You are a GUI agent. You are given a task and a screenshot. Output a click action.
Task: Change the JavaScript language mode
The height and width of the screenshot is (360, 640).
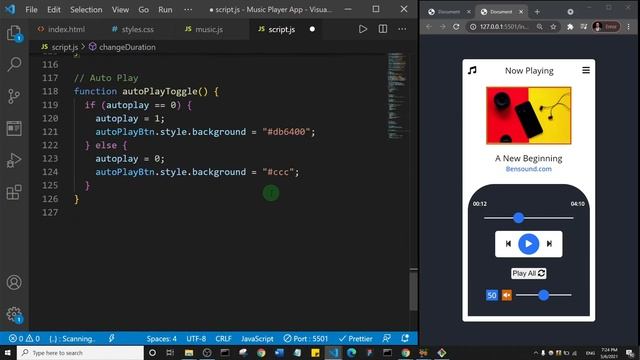coord(257,338)
